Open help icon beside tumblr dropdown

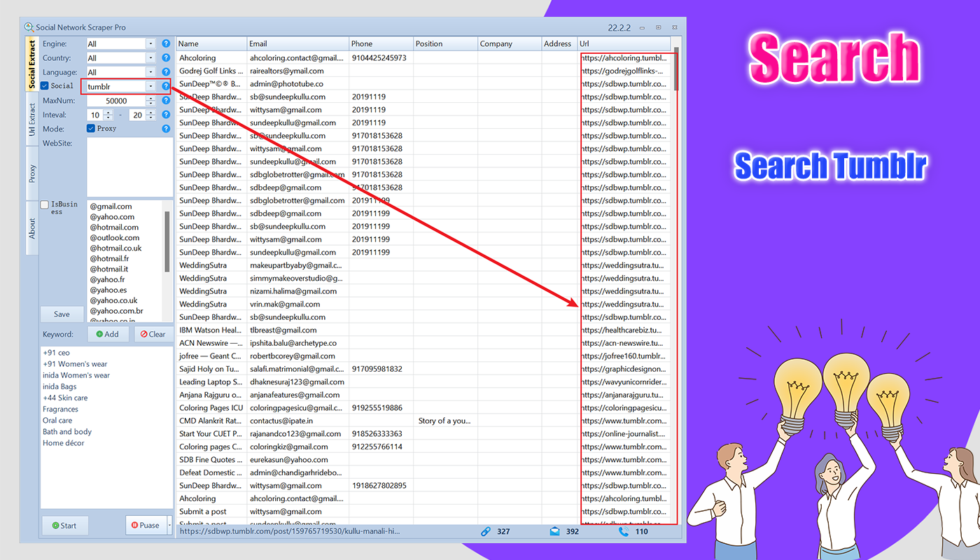point(166,86)
